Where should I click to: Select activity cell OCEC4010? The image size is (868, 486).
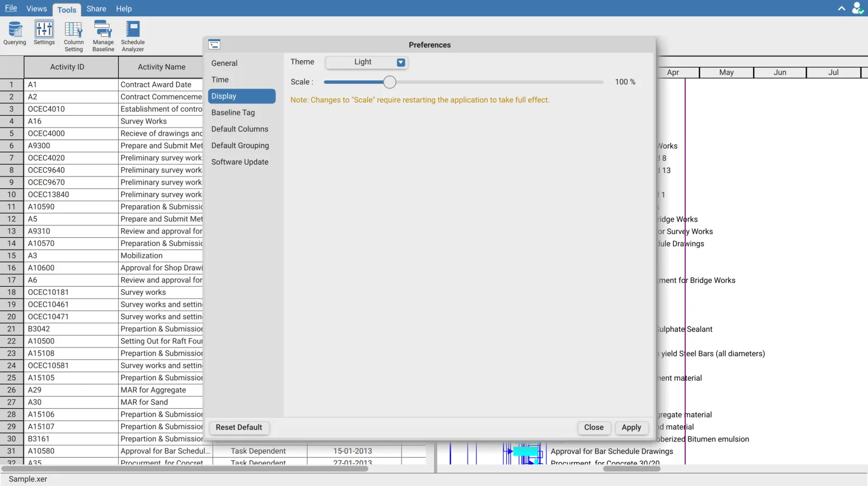click(x=71, y=109)
